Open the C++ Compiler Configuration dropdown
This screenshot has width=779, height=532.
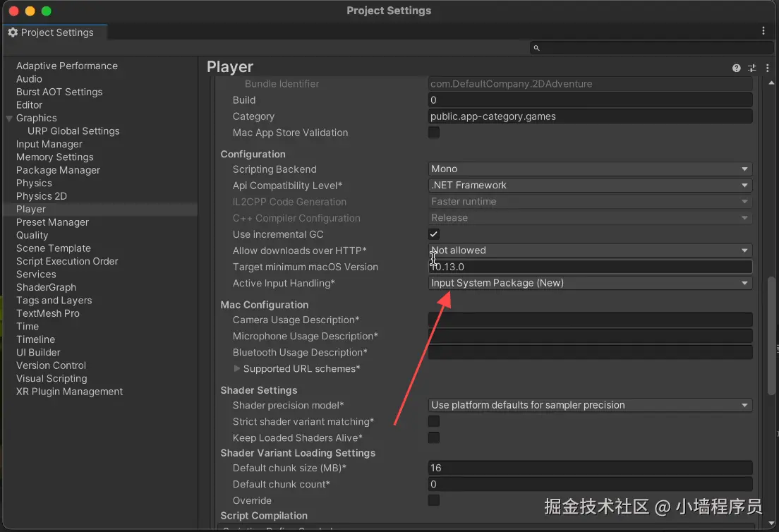[590, 218]
